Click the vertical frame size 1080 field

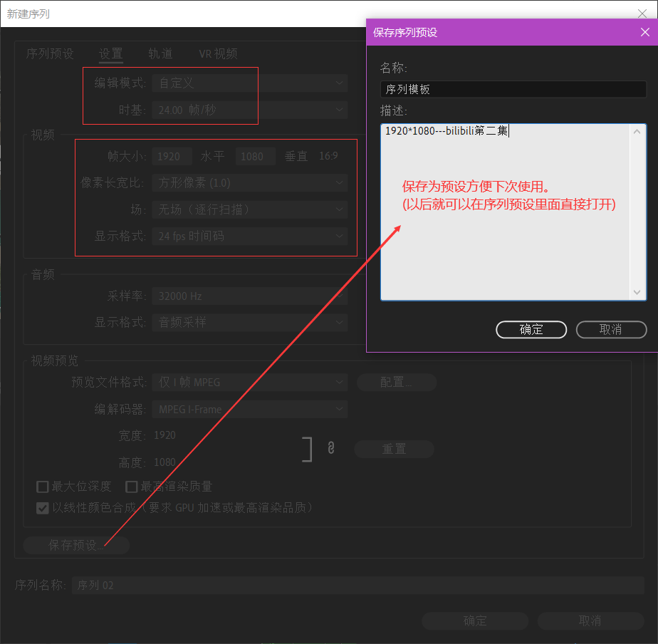255,156
